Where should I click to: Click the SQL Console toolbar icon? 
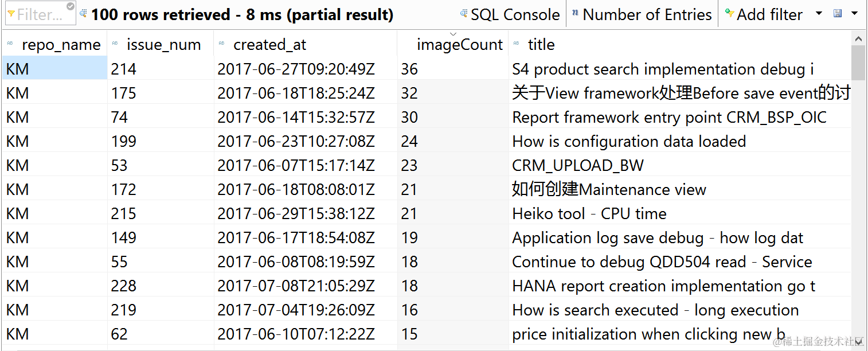click(464, 13)
